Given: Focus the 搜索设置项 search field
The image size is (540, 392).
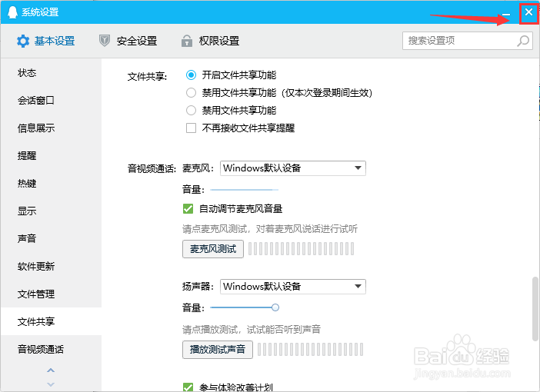Looking at the screenshot, I should point(468,41).
